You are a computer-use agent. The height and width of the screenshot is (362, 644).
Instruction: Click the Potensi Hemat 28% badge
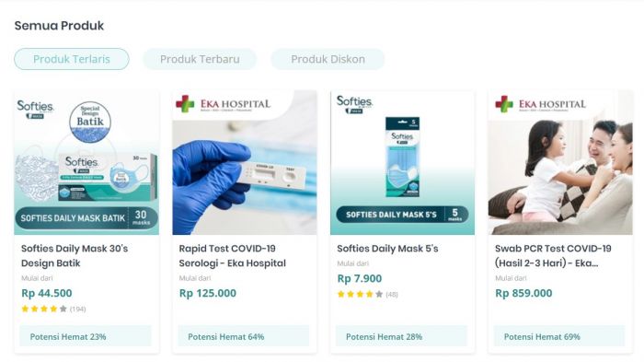(402, 336)
